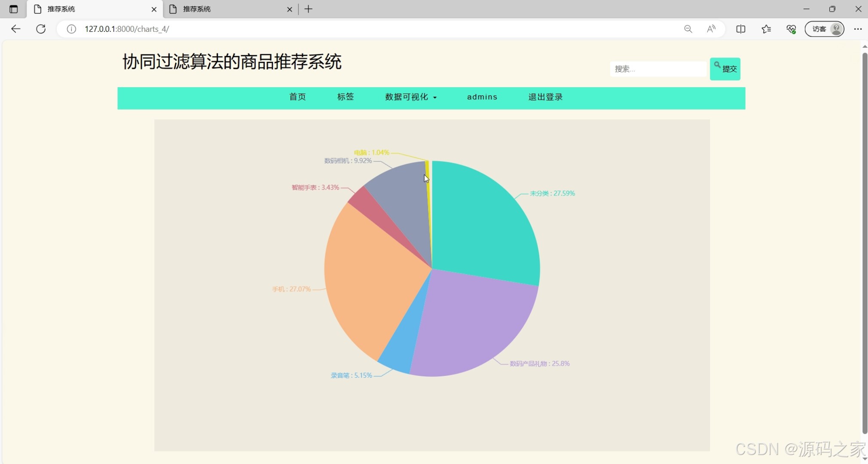Select admins in the navigation bar
This screenshot has width=868, height=464.
pos(482,97)
